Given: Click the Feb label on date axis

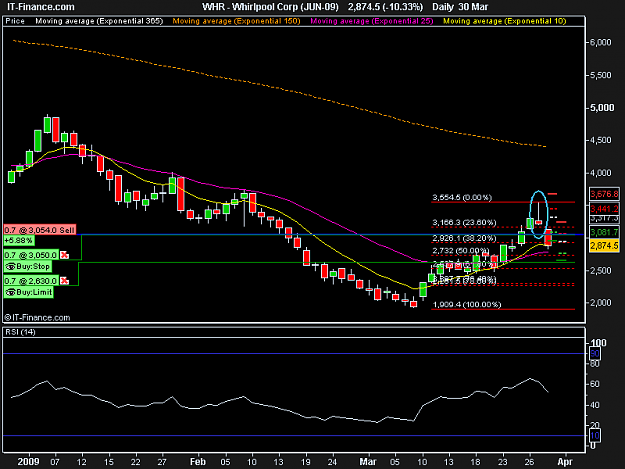Looking at the screenshot, I should 198,462.
